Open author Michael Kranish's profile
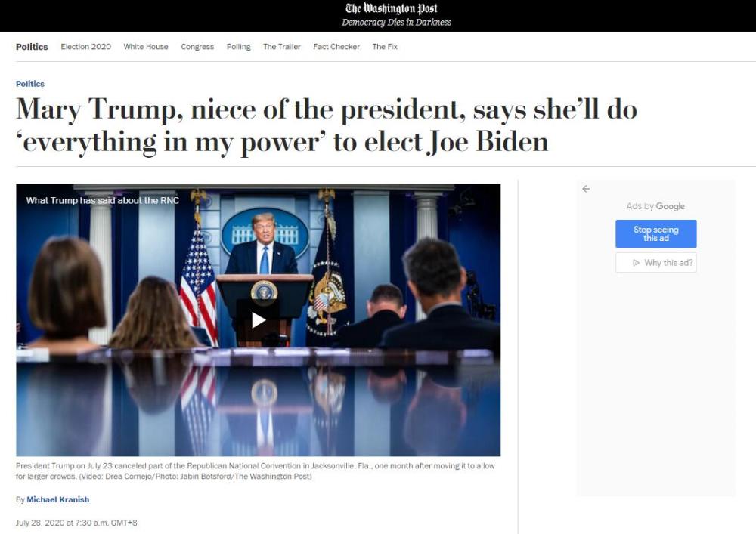 [x=58, y=499]
